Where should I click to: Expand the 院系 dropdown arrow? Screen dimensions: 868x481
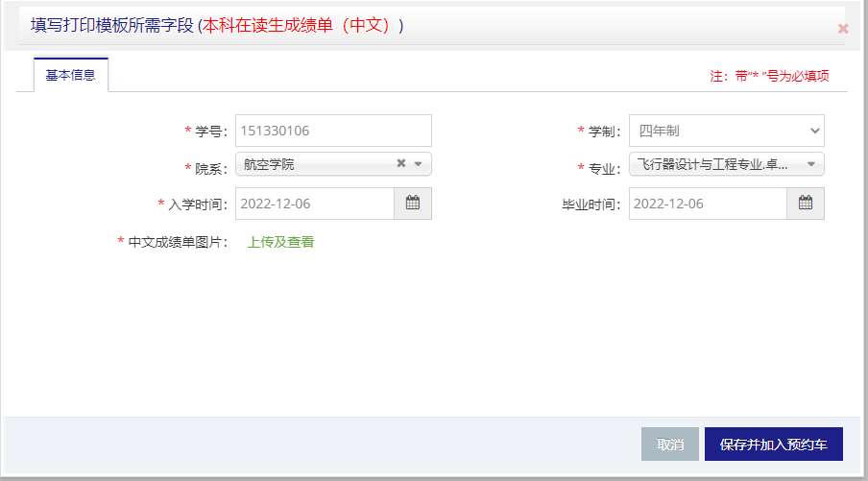419,164
